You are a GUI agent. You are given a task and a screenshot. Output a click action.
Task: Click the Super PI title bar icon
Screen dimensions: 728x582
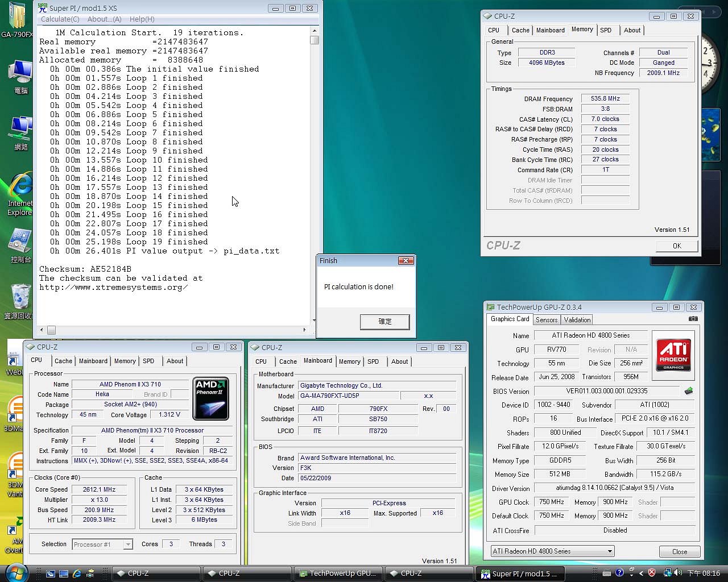[42, 8]
